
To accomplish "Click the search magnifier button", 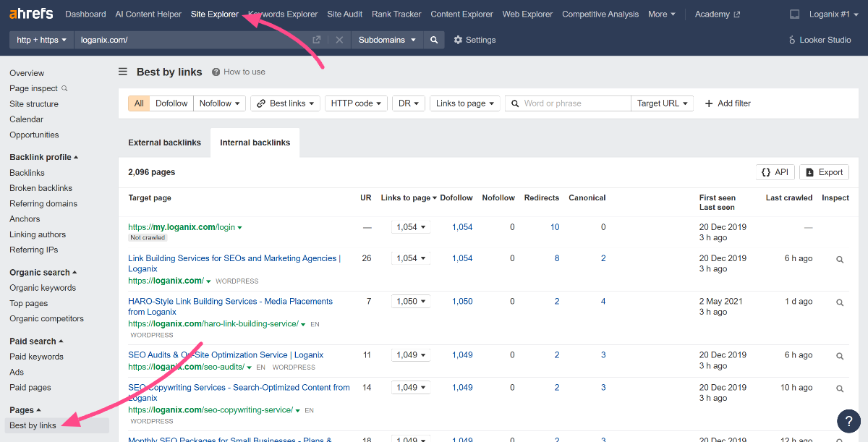I will coord(434,40).
